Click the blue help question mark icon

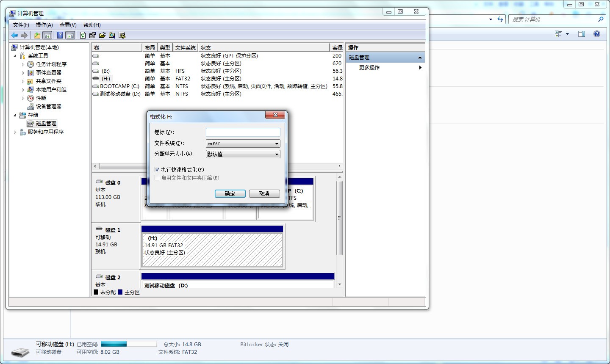[60, 36]
